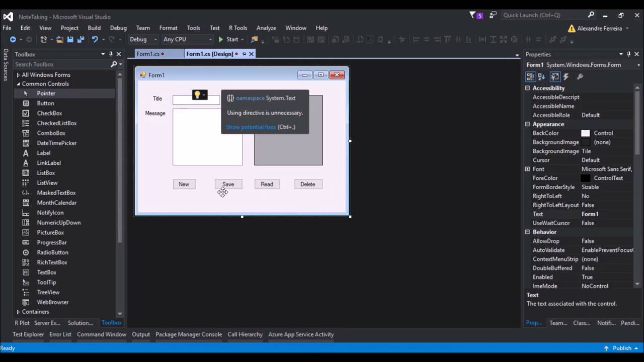Screen dimensions: 644x362
Task: Click the green Start debugging arrow
Action: click(x=220, y=39)
